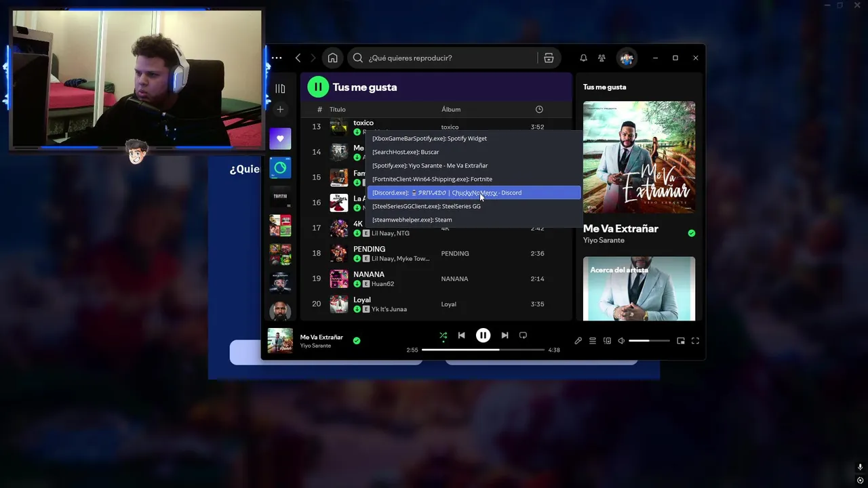Image resolution: width=868 pixels, height=488 pixels.
Task: Click NANANA track cover thumbnail
Action: point(338,279)
